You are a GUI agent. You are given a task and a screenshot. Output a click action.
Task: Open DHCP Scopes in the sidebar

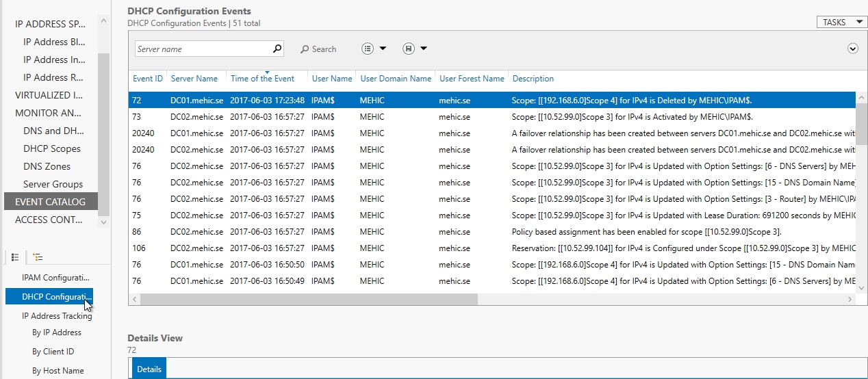point(52,148)
